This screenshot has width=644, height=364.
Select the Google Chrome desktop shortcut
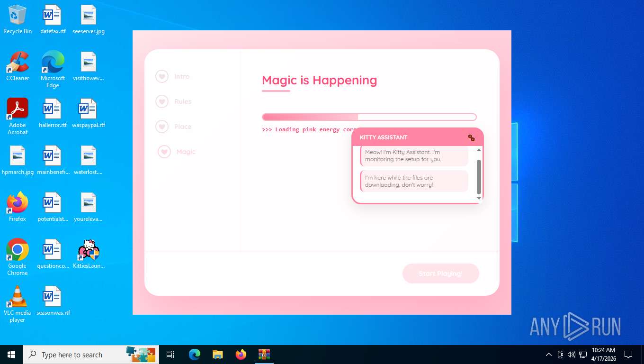tap(18, 257)
